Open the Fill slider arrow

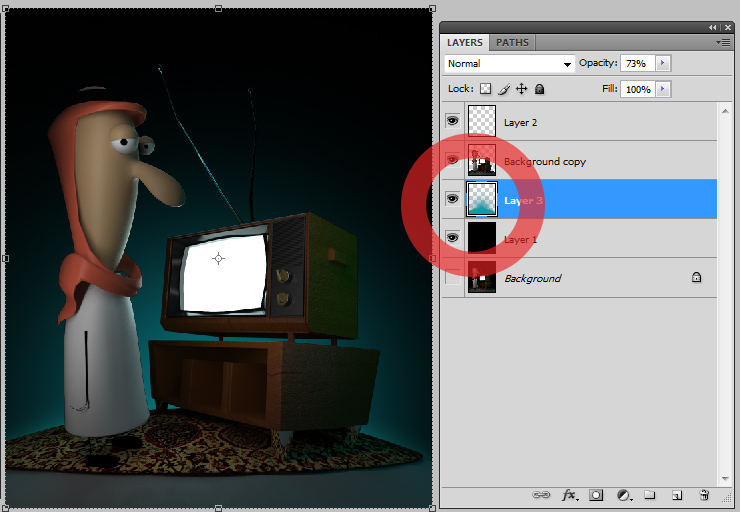pos(663,89)
